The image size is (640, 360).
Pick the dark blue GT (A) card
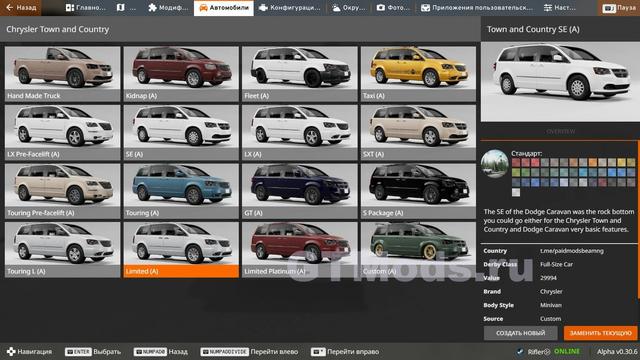pos(300,191)
